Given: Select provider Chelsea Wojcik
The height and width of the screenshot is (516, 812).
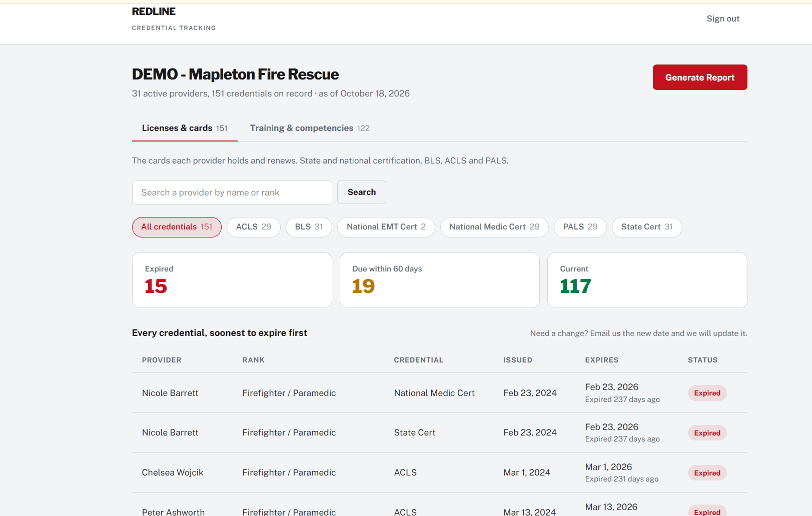Looking at the screenshot, I should (173, 472).
